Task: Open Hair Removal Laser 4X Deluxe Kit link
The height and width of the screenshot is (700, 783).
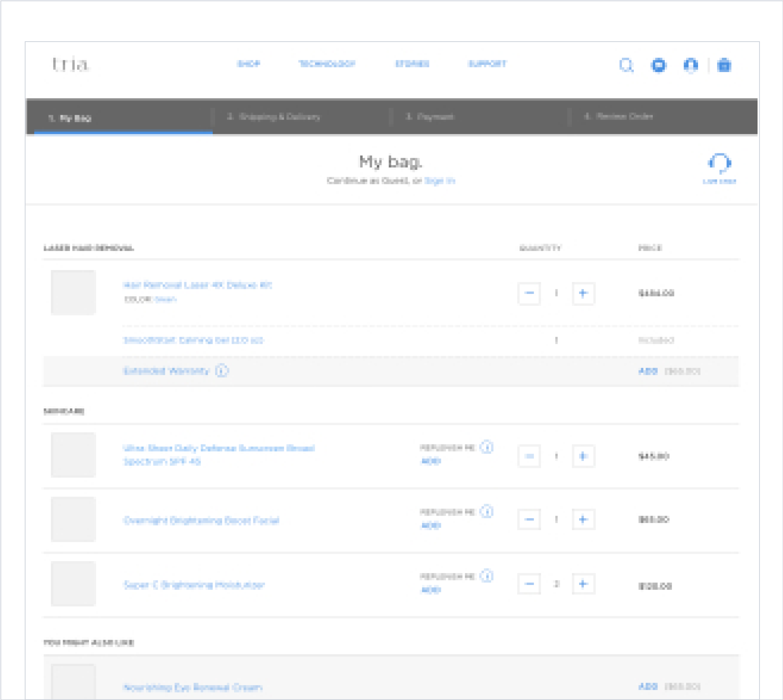Action: tap(197, 285)
